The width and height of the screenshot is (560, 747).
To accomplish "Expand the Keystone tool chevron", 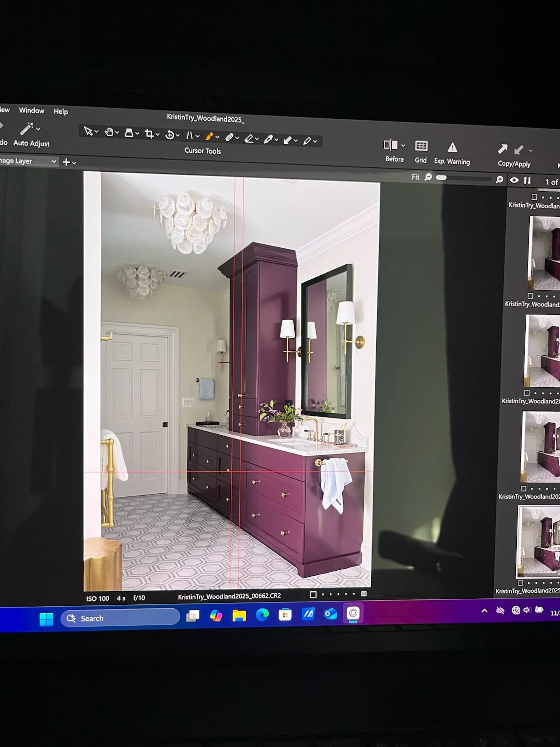I will (x=198, y=136).
